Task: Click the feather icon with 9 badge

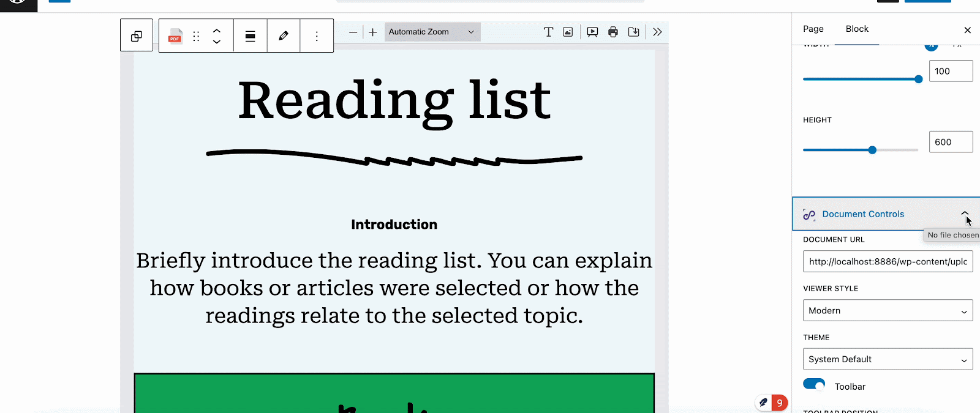Action: pyautogui.click(x=771, y=403)
